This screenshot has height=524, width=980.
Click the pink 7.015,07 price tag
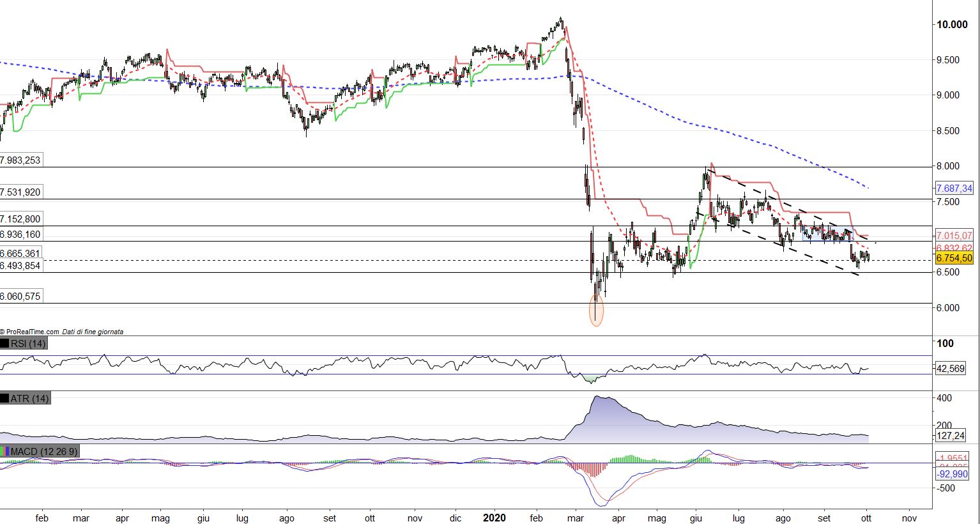[x=954, y=235]
